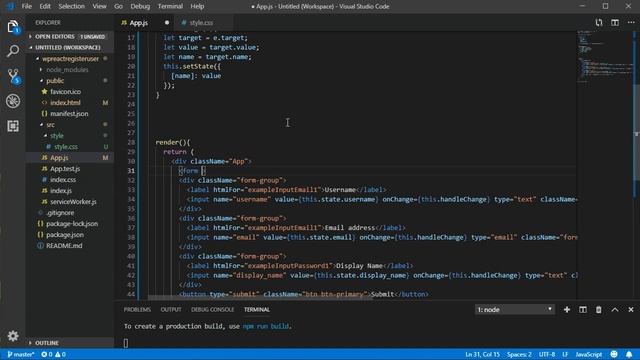Change language mode via JavaScript status item
This screenshot has height=360, width=640.
pos(589,354)
